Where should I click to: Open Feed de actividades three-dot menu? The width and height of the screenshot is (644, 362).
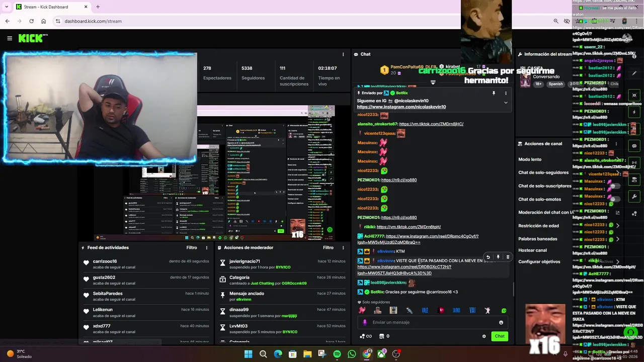coord(206,247)
